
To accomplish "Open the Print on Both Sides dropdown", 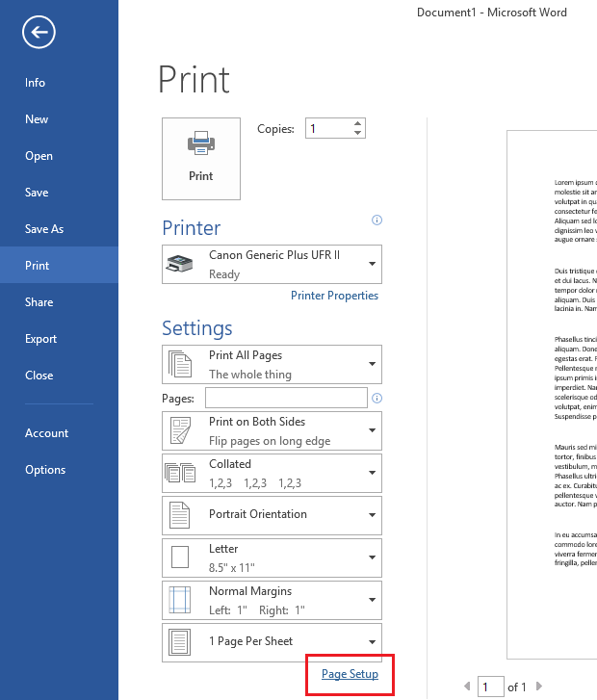I will pyautogui.click(x=272, y=430).
